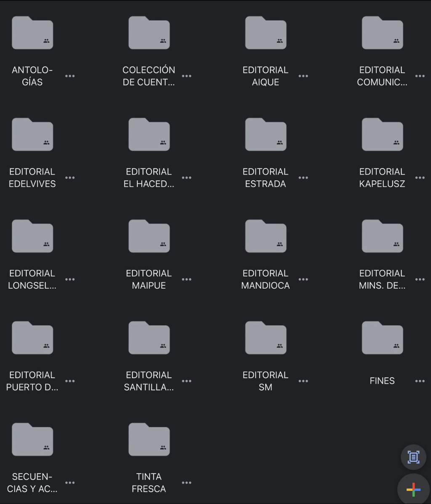431x504 pixels.
Task: Select the EDITORIAL PUERTO D... name label
Action: pos(32,381)
